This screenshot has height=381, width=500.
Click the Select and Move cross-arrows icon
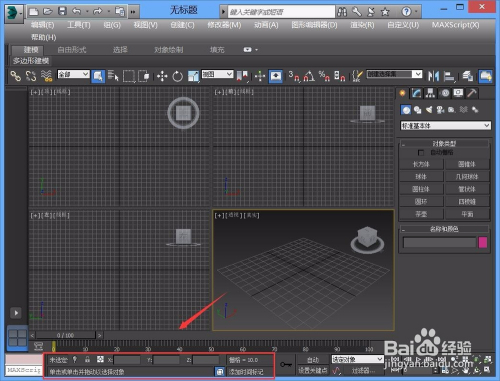point(162,76)
